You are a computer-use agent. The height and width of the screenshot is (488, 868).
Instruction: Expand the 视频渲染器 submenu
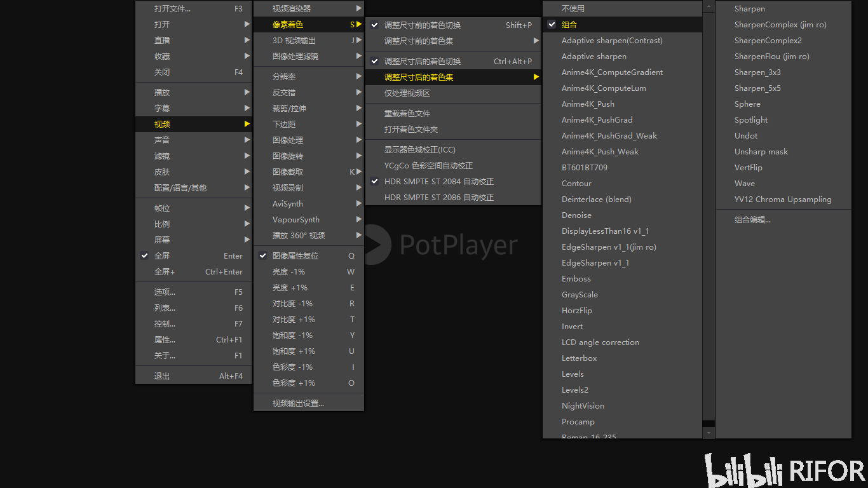tap(309, 8)
